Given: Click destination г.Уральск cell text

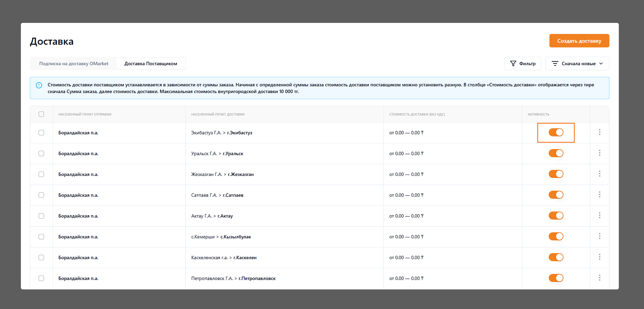Looking at the screenshot, I should point(233,153).
